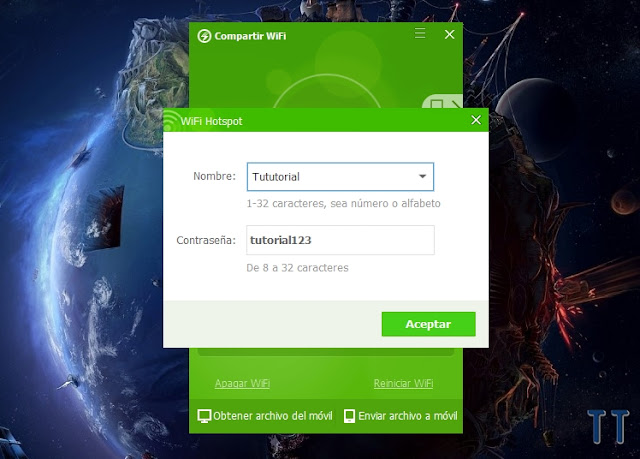
Task: Click the monitor icon beside Obtener archivo
Action: [204, 416]
